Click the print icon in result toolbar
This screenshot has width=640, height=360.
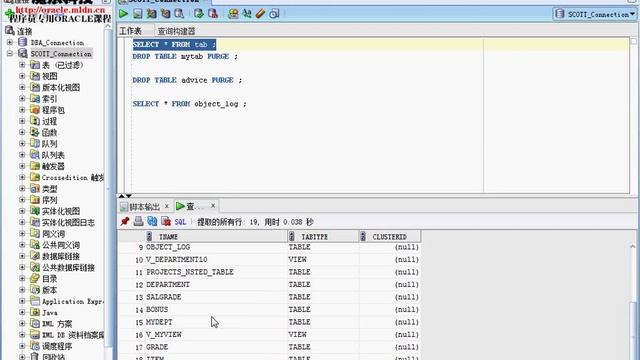[138, 222]
